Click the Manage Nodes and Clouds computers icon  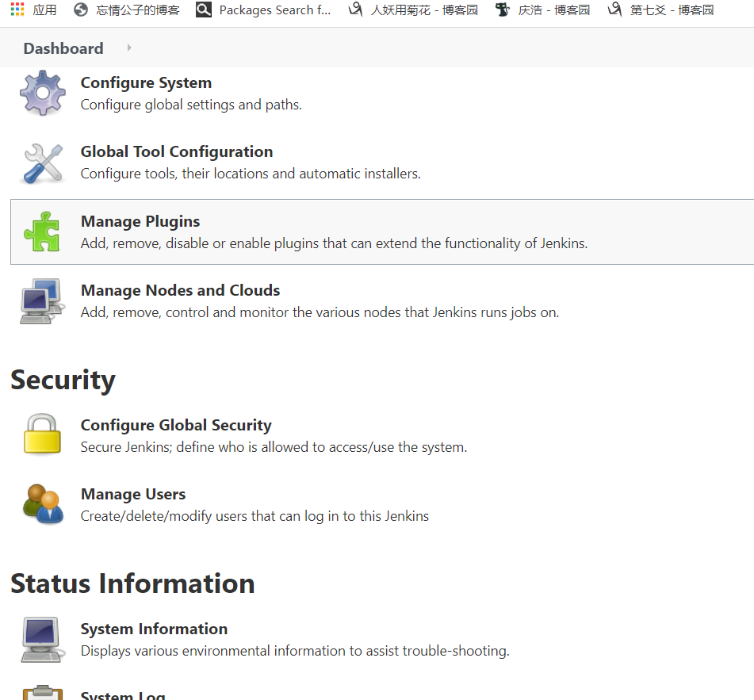tap(42, 301)
